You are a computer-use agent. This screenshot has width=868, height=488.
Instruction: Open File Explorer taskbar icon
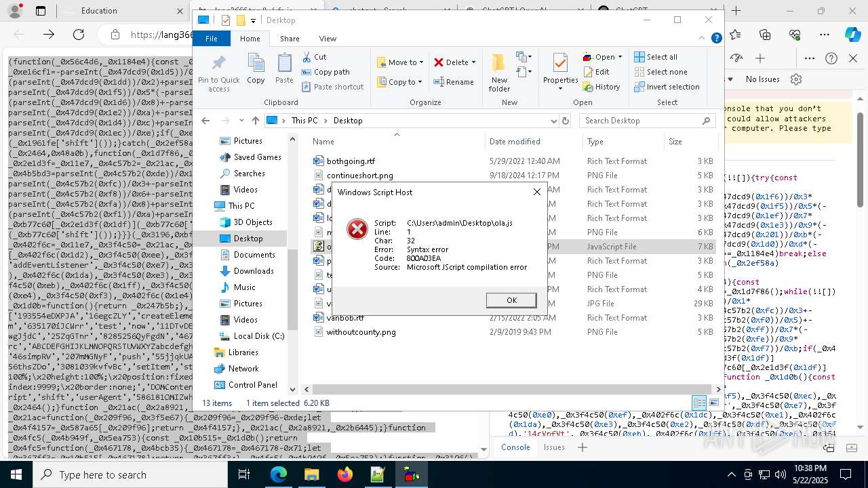point(311,474)
